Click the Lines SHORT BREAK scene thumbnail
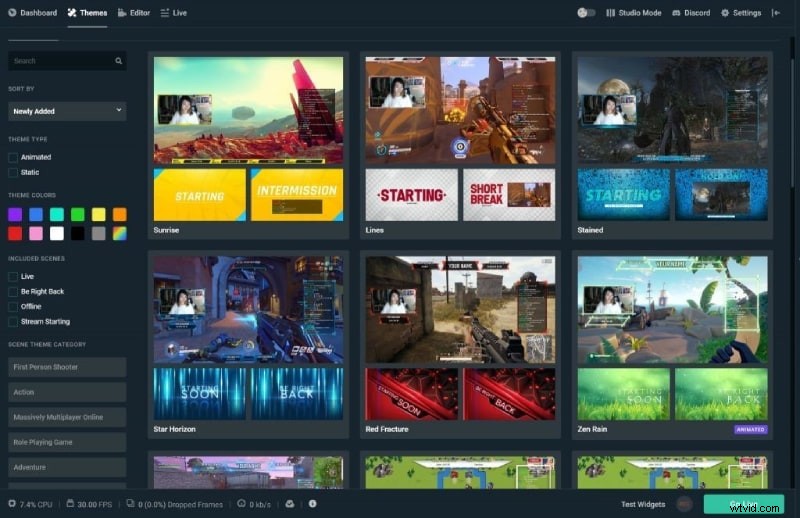 [x=509, y=195]
